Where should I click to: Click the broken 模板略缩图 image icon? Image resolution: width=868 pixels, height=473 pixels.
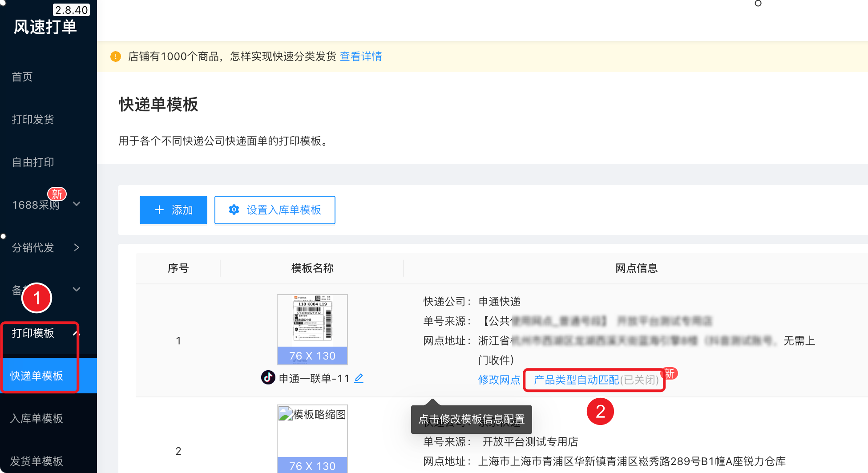[x=285, y=414]
